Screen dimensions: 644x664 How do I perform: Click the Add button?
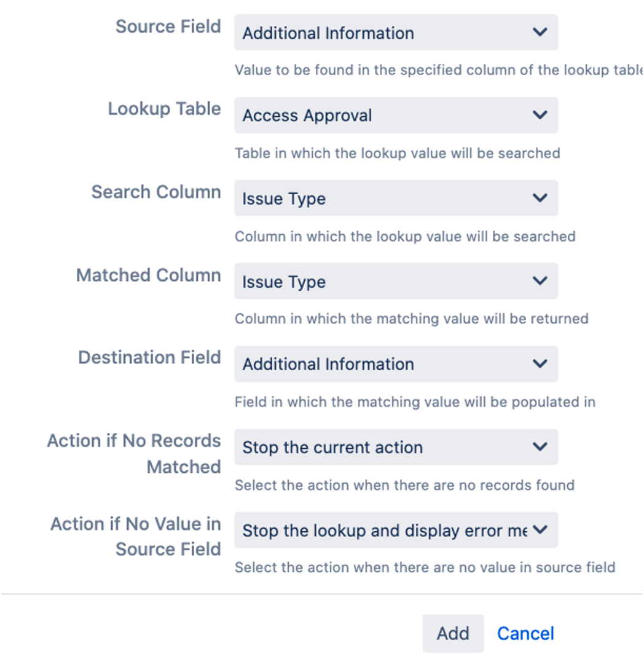[x=453, y=633]
